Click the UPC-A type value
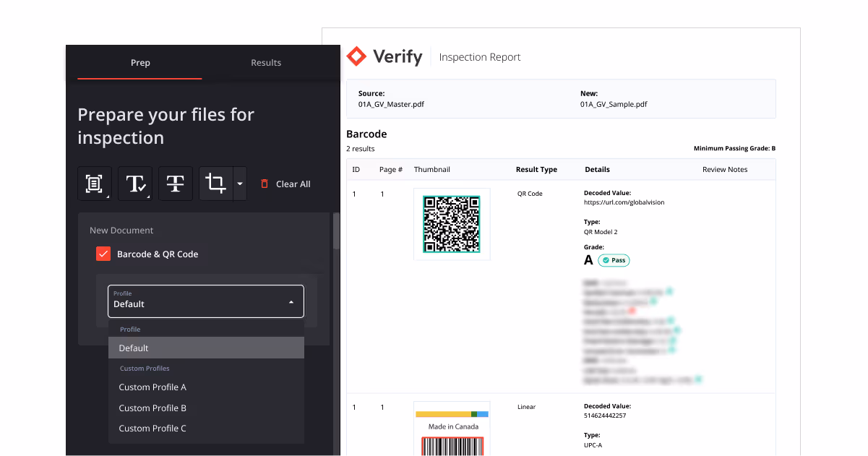This screenshot has height=456, width=868. click(594, 445)
